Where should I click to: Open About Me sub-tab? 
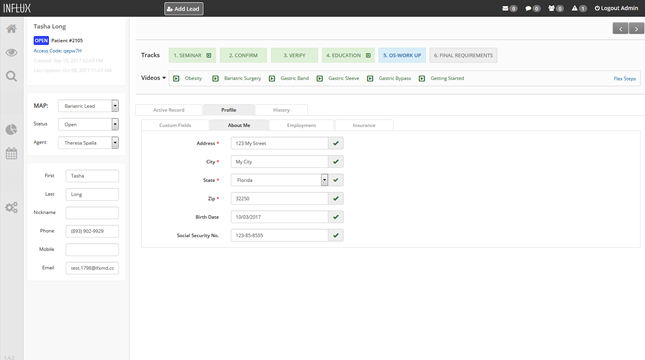(x=239, y=125)
